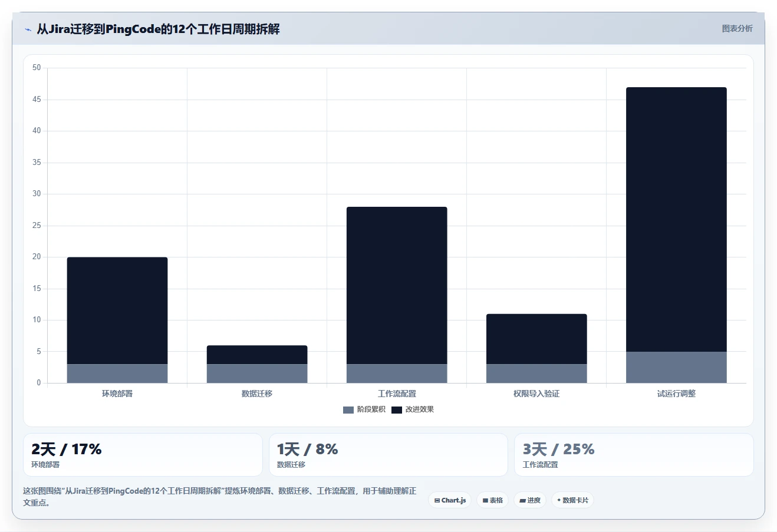Click the chart title 从Jira迁移到PingCode的12个工作日周期拆解
This screenshot has width=777, height=532.
[158, 29]
